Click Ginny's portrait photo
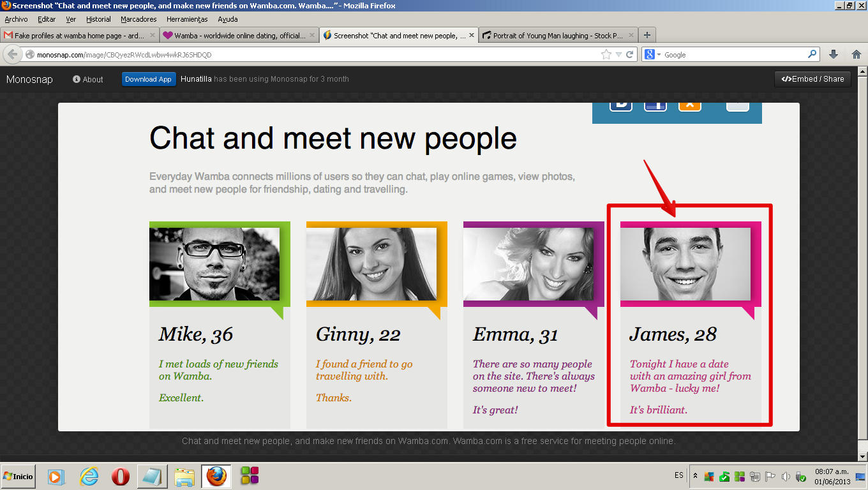 pos(371,264)
